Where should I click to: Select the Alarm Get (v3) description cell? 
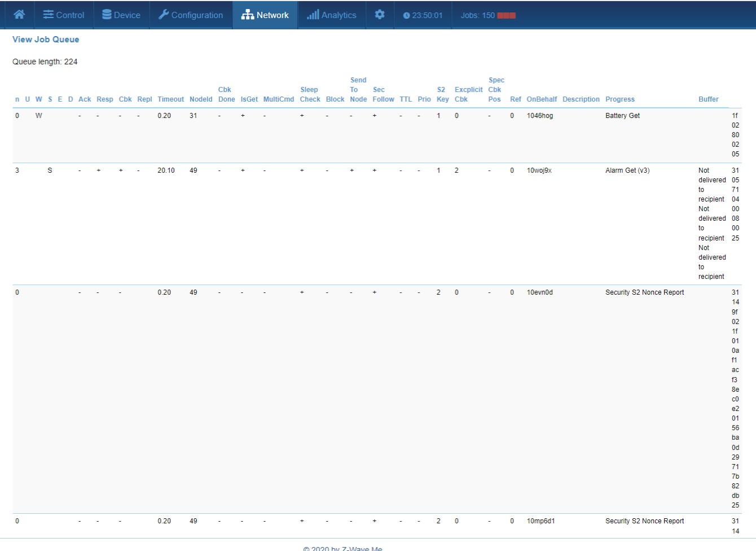click(627, 170)
